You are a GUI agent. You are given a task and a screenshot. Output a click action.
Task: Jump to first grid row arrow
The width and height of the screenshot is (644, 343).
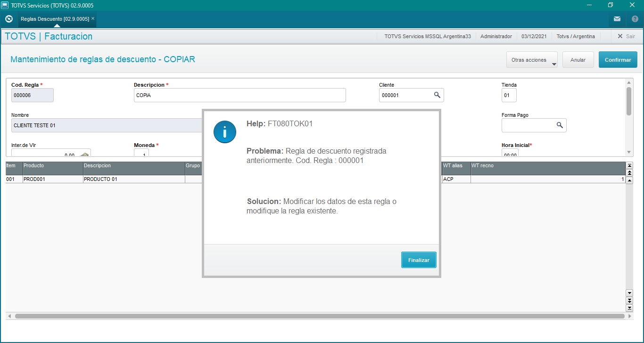(629, 165)
